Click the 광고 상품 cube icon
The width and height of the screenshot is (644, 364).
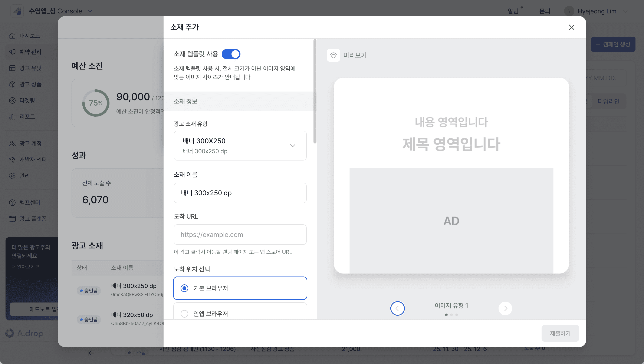click(x=12, y=84)
